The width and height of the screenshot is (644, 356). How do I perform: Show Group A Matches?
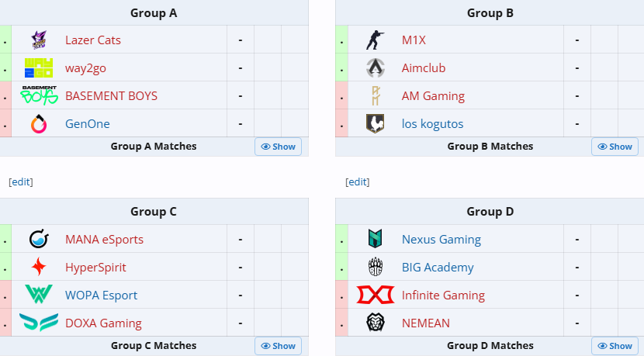(x=278, y=147)
